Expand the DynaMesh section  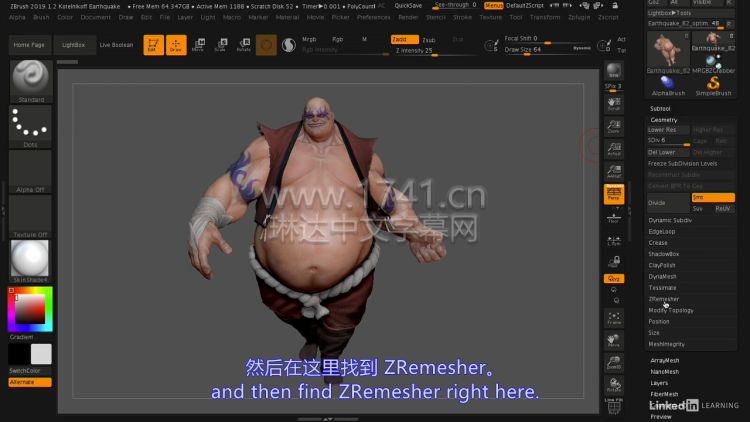(662, 277)
